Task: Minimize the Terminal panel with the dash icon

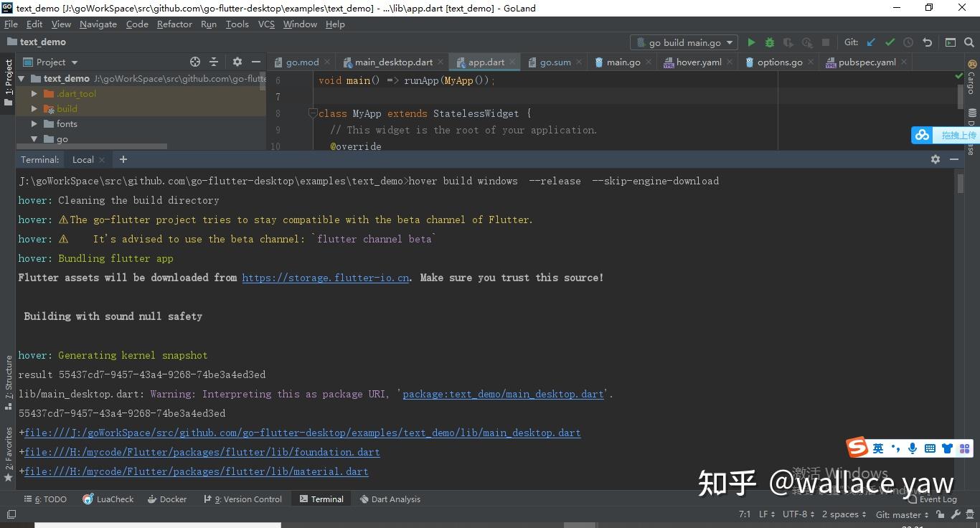Action: (954, 159)
